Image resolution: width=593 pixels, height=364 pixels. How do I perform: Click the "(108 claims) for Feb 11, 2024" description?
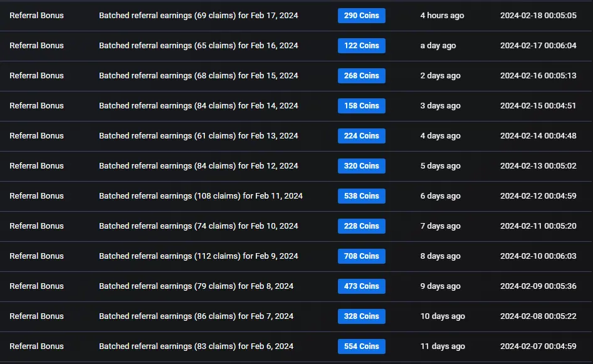pos(201,196)
